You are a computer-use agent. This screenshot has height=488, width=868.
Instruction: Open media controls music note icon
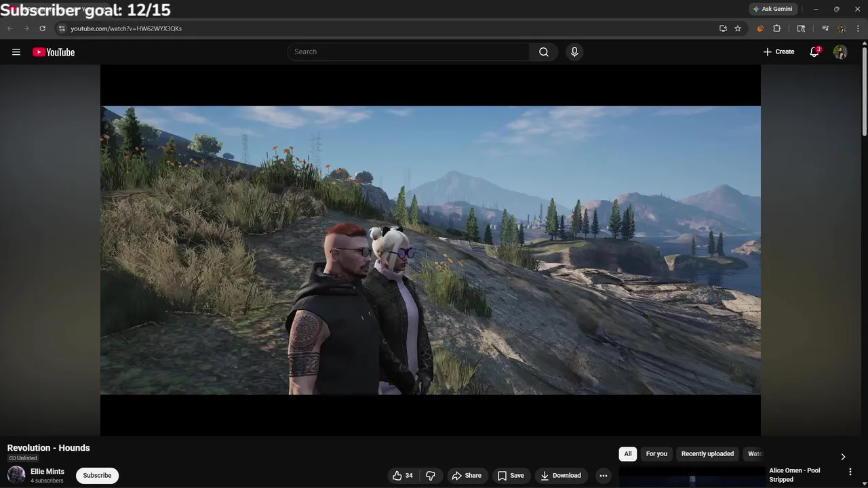click(825, 28)
